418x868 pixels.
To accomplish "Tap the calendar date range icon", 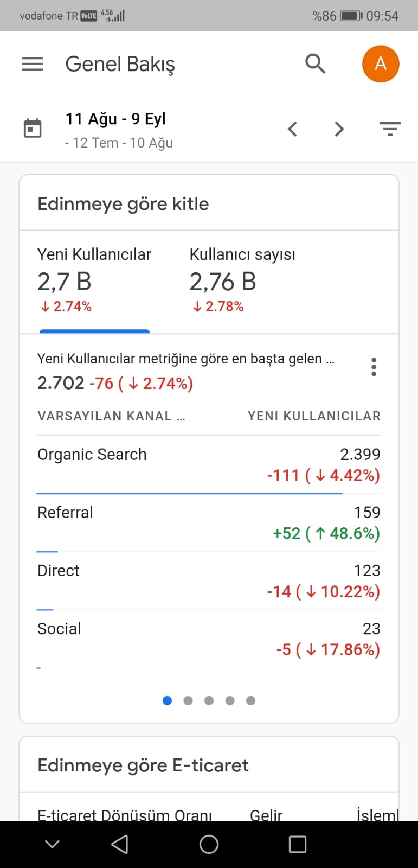I will [33, 129].
